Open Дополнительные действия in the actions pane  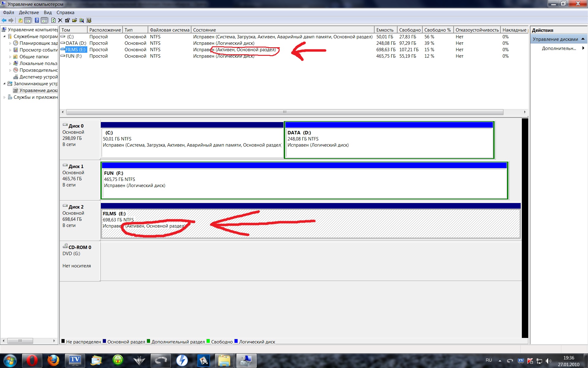(x=559, y=48)
